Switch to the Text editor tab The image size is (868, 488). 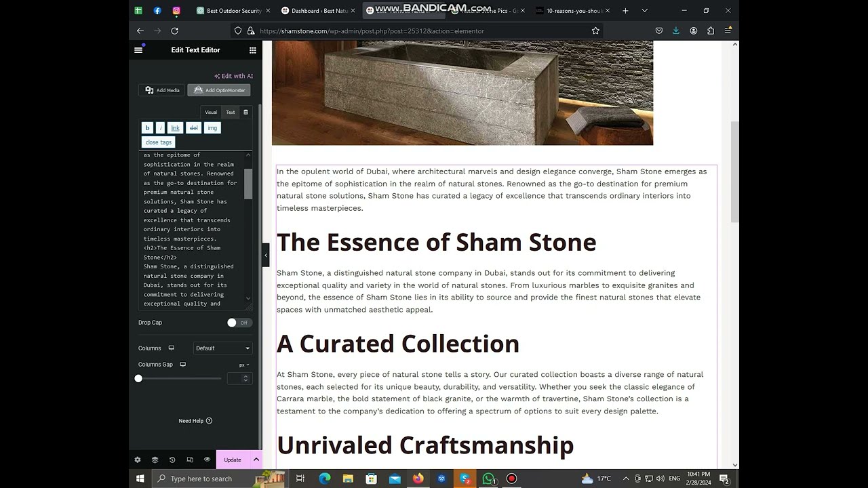(231, 113)
